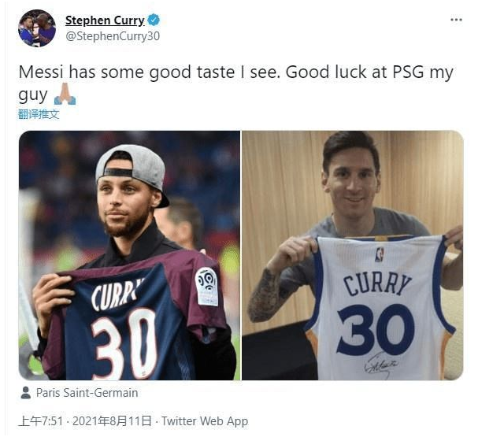Click the person icon beside Paris Saint-Germain
Viewport: 504px width, 437px height.
(26, 393)
